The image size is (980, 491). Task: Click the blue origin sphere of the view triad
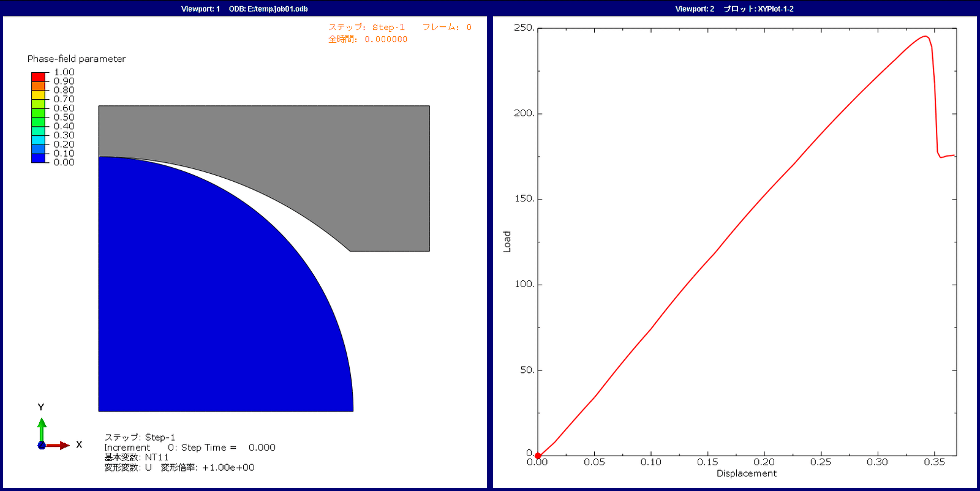tap(42, 445)
